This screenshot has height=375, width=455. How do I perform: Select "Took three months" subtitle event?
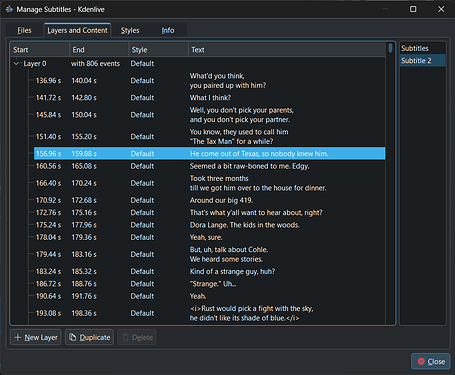point(210,183)
